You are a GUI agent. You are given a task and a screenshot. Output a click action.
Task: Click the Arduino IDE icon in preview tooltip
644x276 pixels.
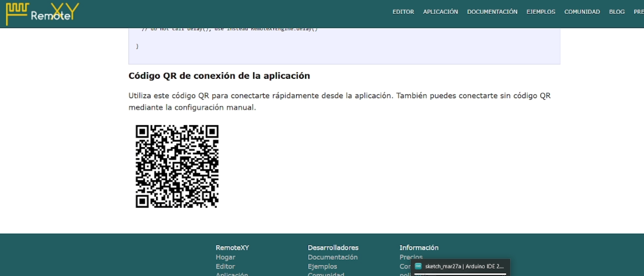(418, 266)
